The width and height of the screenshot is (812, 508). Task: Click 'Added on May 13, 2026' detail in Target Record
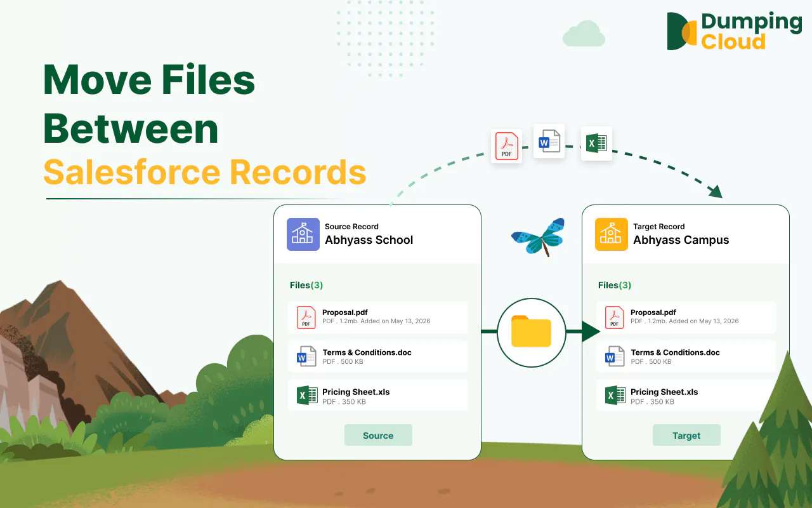(704, 321)
